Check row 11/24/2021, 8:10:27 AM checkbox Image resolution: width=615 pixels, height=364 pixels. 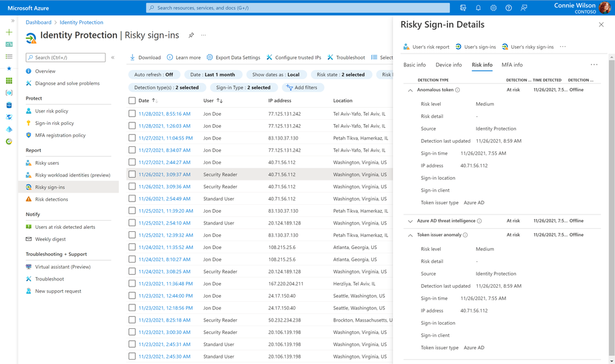click(x=132, y=259)
